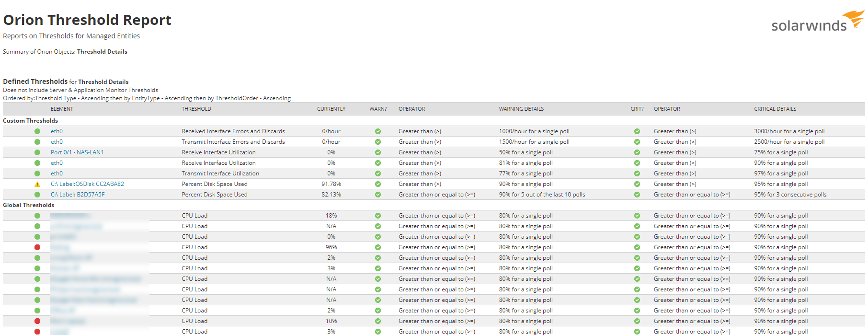Click WARN? checkmark in Transmit Interface Errors row

[378, 142]
